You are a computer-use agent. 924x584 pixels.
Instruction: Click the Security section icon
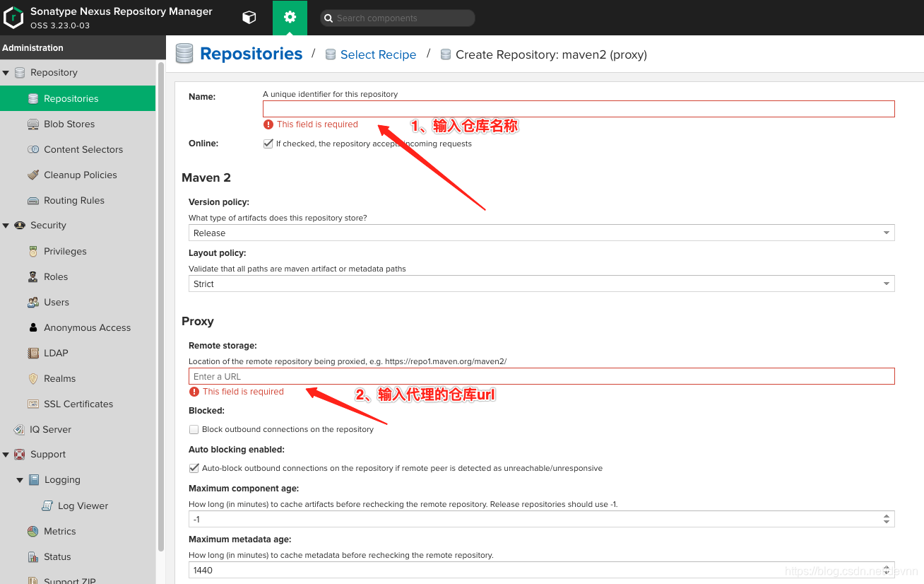coord(20,225)
